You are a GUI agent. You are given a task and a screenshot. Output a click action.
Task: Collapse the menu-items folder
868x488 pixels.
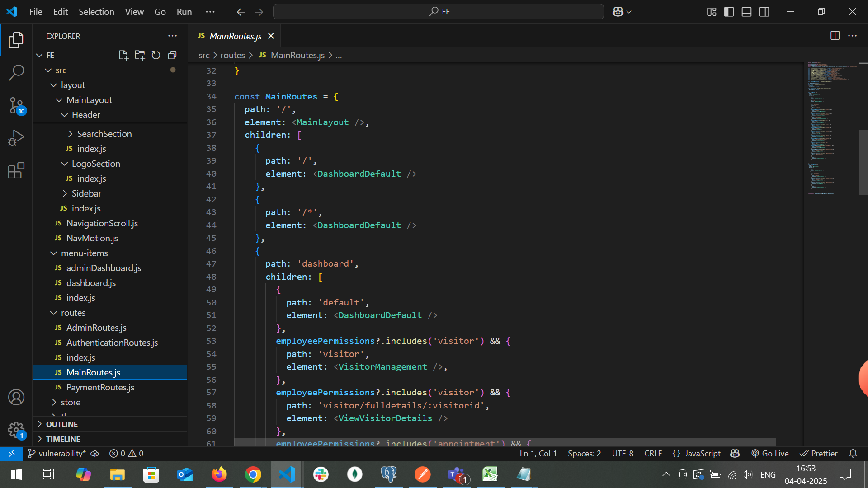[84, 253]
